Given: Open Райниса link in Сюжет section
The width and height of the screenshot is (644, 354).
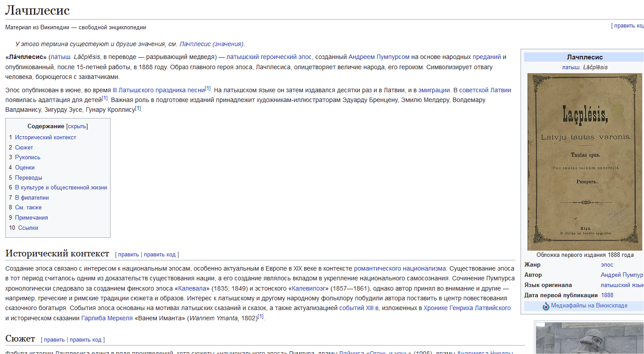Looking at the screenshot, I should (351, 353).
